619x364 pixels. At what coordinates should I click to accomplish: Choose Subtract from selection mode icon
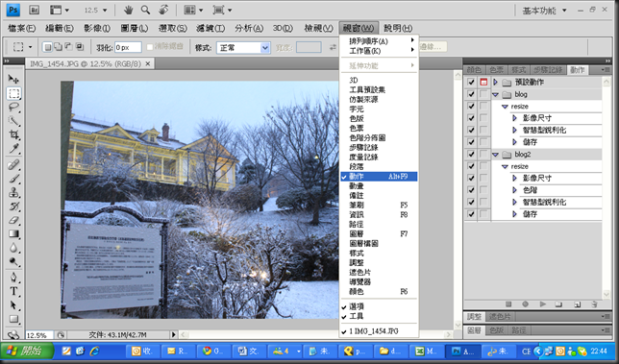(68, 47)
